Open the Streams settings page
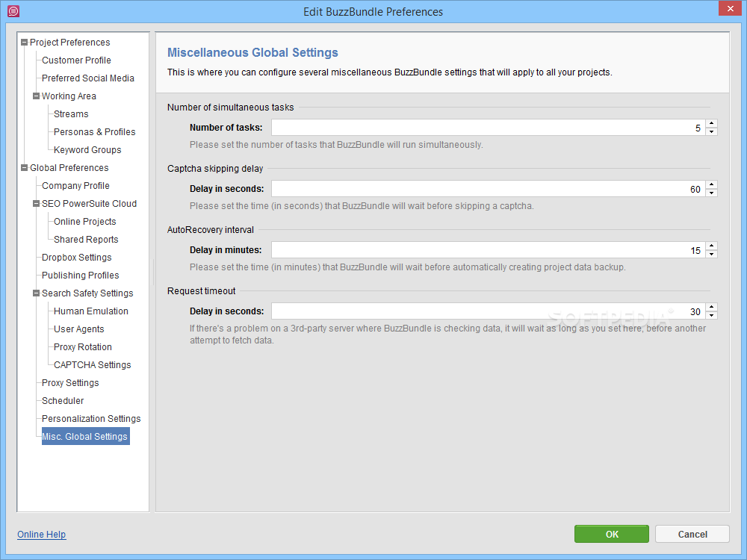The image size is (747, 560). coord(71,114)
